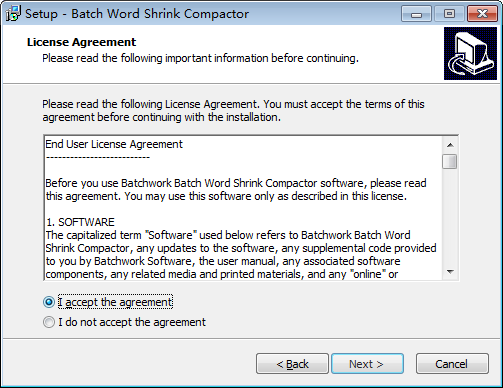Proceed with the Next button

tap(367, 364)
